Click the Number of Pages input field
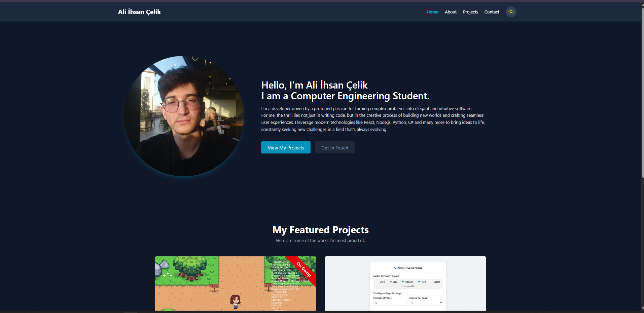The image size is (644, 313). 390,303
